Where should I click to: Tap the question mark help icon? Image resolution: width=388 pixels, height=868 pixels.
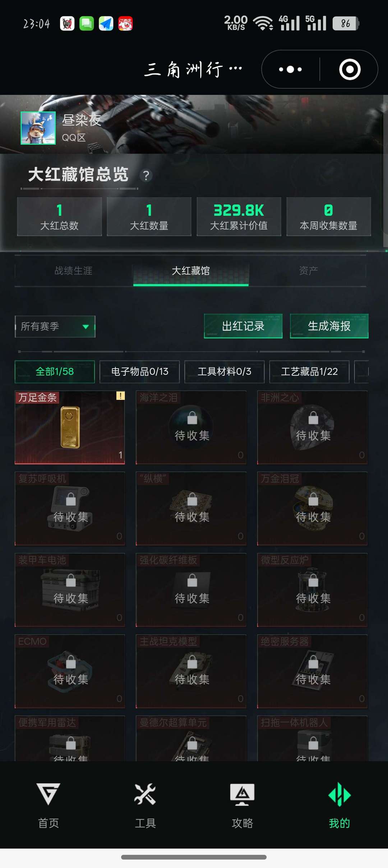tap(146, 175)
